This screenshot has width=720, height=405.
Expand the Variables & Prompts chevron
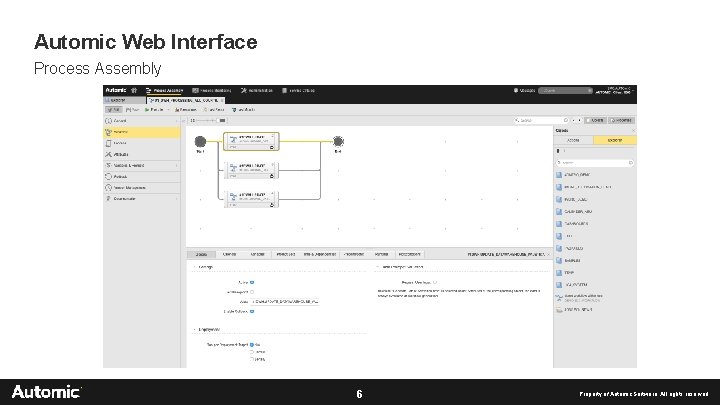point(176,165)
